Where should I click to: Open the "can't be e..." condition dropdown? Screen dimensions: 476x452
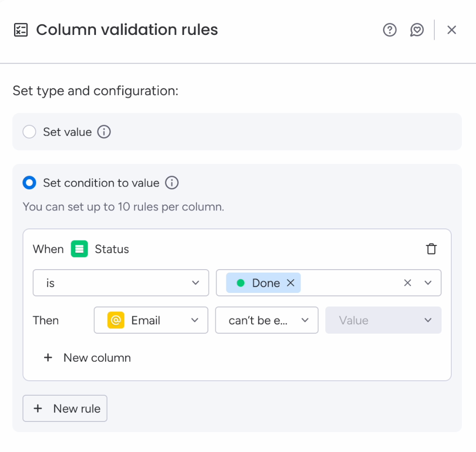pos(267,320)
